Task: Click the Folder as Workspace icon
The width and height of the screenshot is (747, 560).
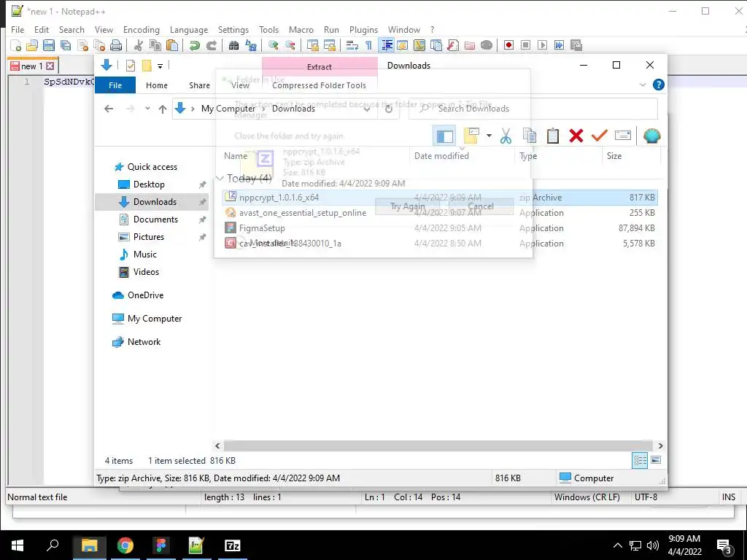Action: (469, 45)
